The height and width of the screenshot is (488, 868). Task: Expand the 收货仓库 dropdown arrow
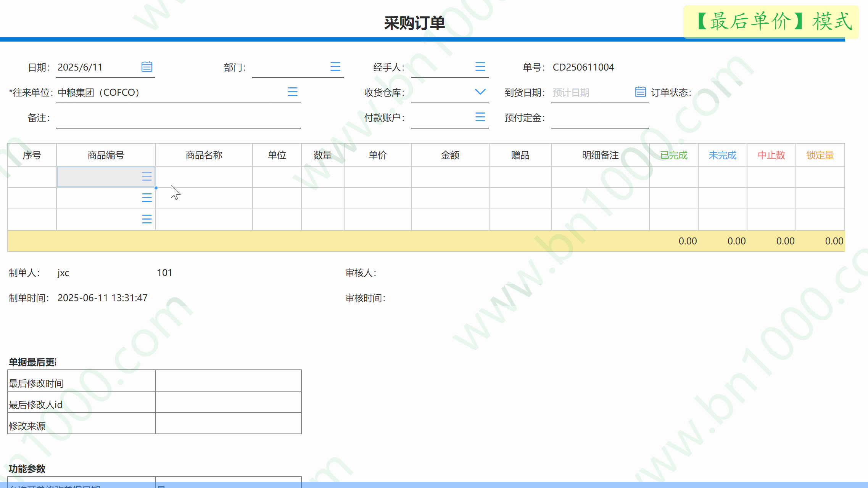(x=480, y=92)
